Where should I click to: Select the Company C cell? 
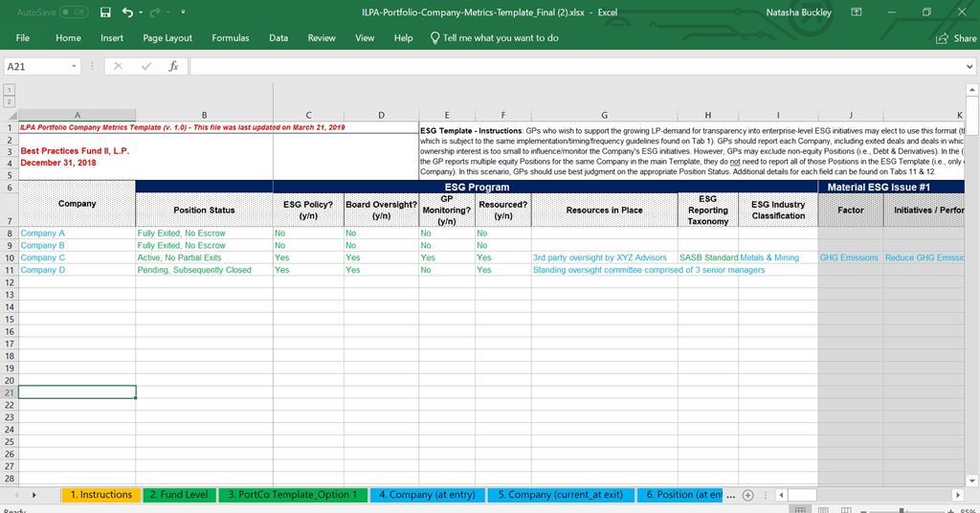(77, 257)
